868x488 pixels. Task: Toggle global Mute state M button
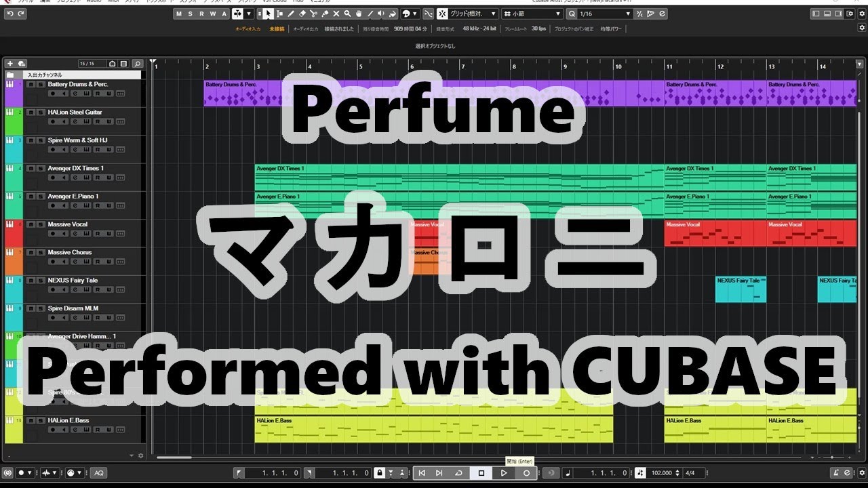tap(180, 14)
